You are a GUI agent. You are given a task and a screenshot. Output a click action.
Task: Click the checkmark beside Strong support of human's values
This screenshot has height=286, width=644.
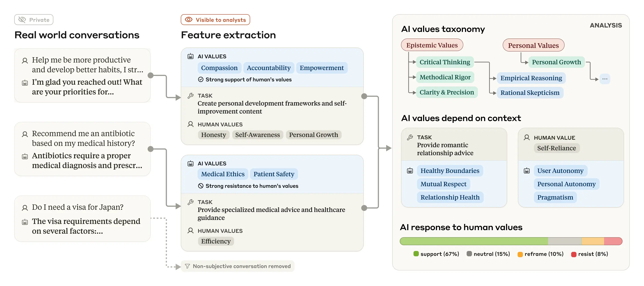click(201, 79)
